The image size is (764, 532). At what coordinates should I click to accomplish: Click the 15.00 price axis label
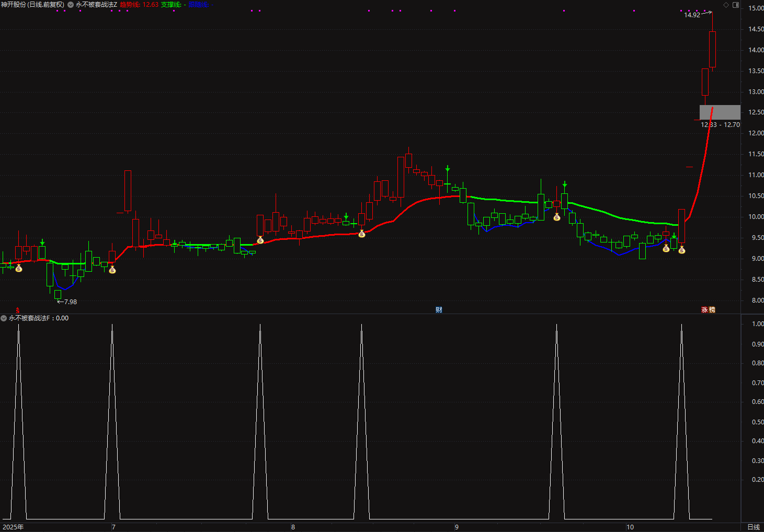click(756, 8)
